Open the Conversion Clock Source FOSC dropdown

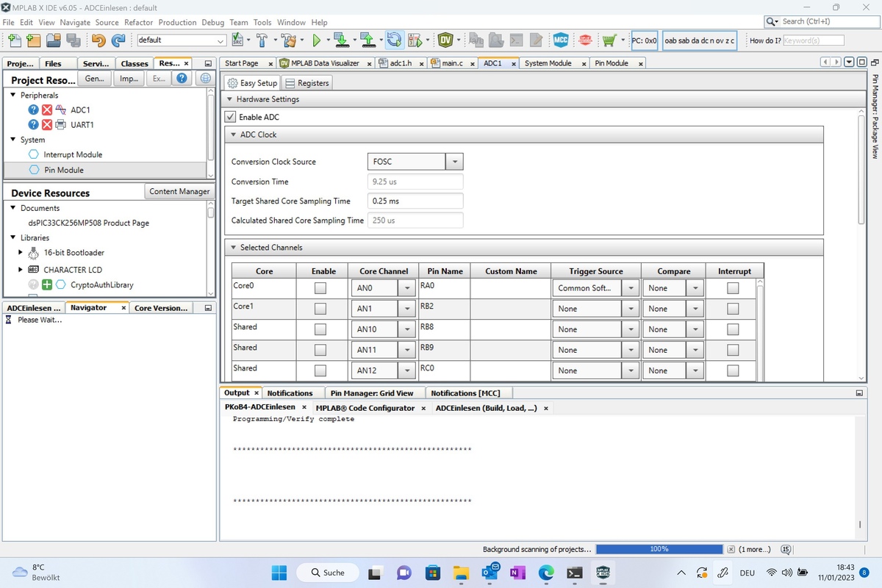coord(454,162)
